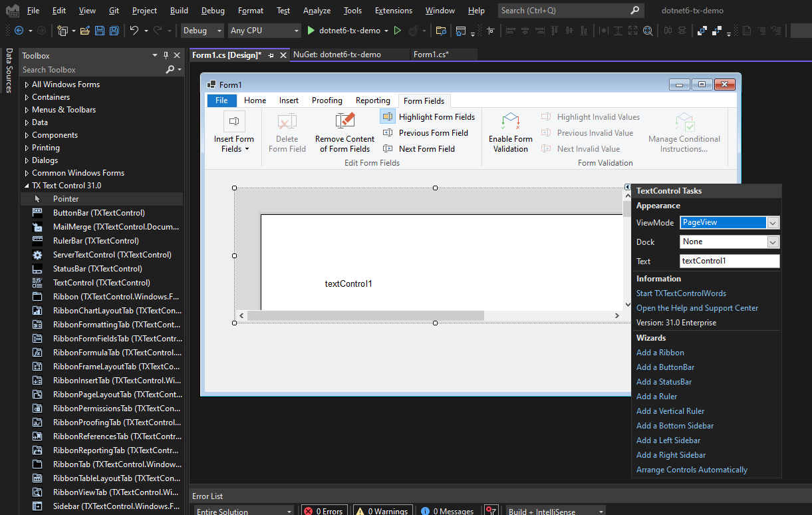Open the Window menu
The height and width of the screenshot is (515, 812).
click(x=440, y=11)
